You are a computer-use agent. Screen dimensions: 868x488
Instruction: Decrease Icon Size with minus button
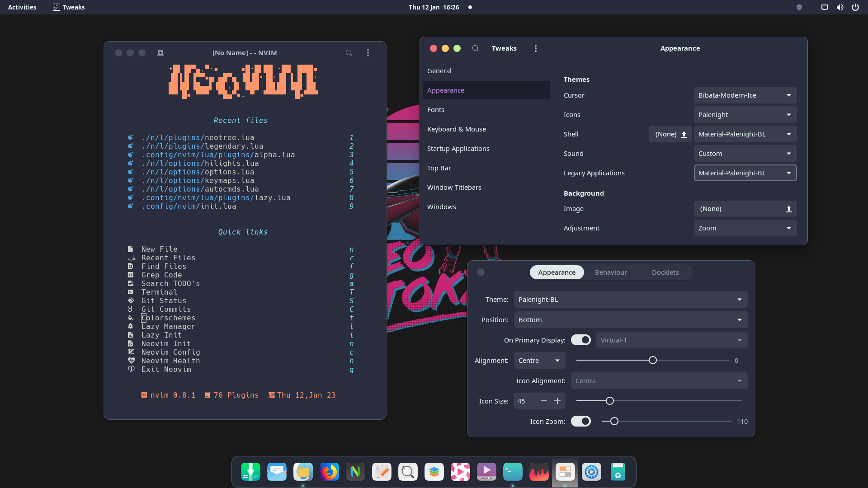[544, 401]
